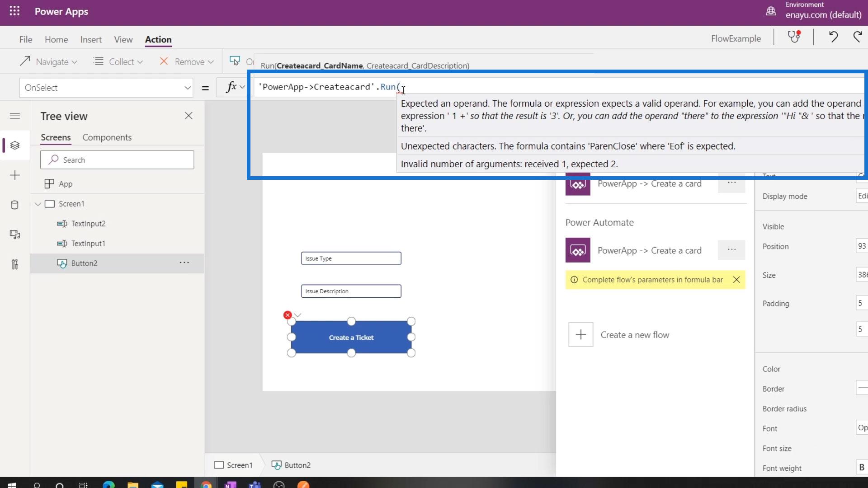
Task: Open the Media sidebar icon
Action: tap(14, 235)
